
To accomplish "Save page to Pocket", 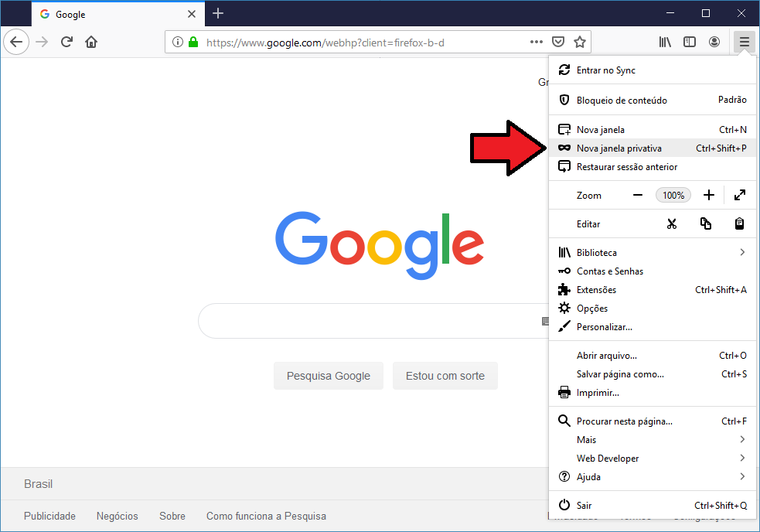I will (x=558, y=43).
